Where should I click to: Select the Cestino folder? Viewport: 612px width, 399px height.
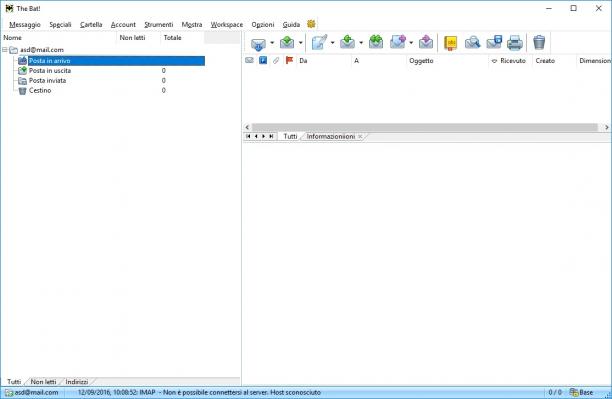[x=40, y=90]
